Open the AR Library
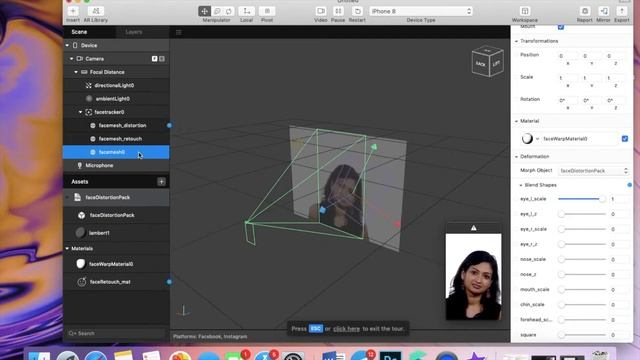 pos(96,11)
